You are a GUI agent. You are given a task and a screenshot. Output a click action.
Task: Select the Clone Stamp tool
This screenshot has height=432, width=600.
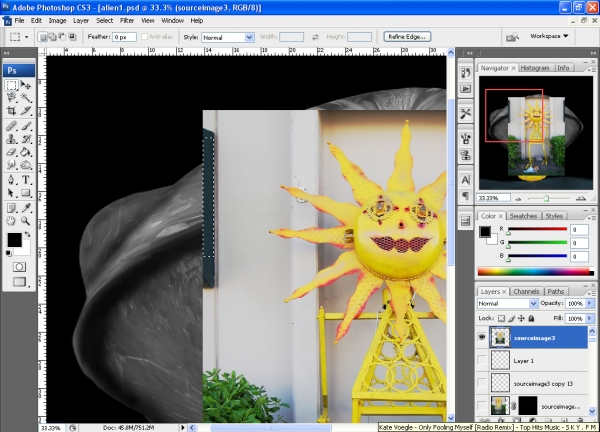coord(11,139)
